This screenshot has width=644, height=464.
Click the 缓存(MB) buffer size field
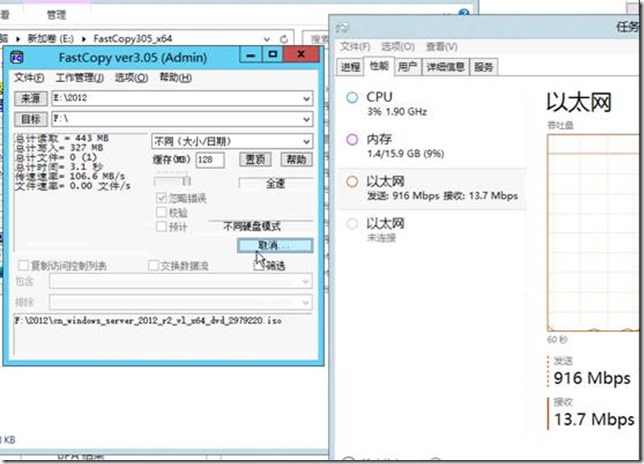tap(210, 160)
